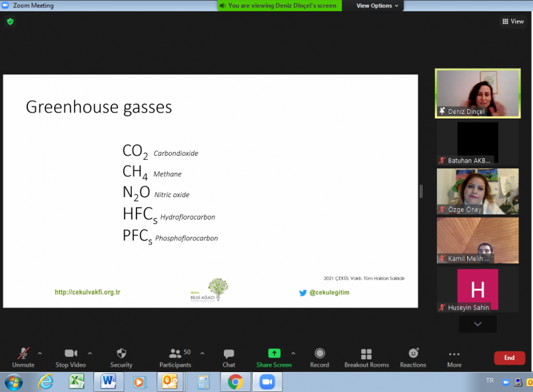Click the green encryption shield icon
The height and width of the screenshot is (392, 533).
coord(10,21)
